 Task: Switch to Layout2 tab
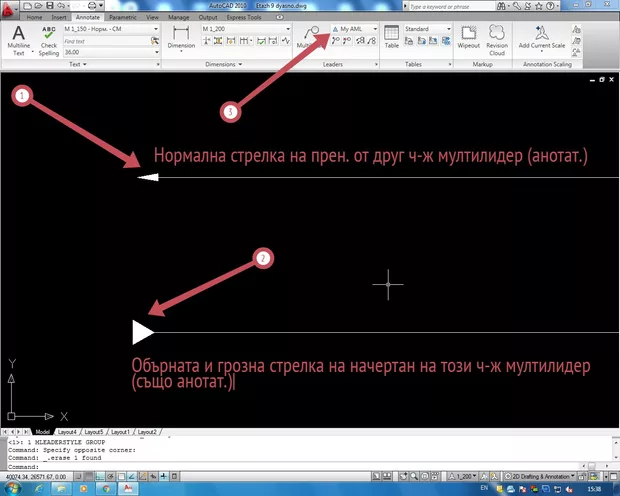(147, 432)
